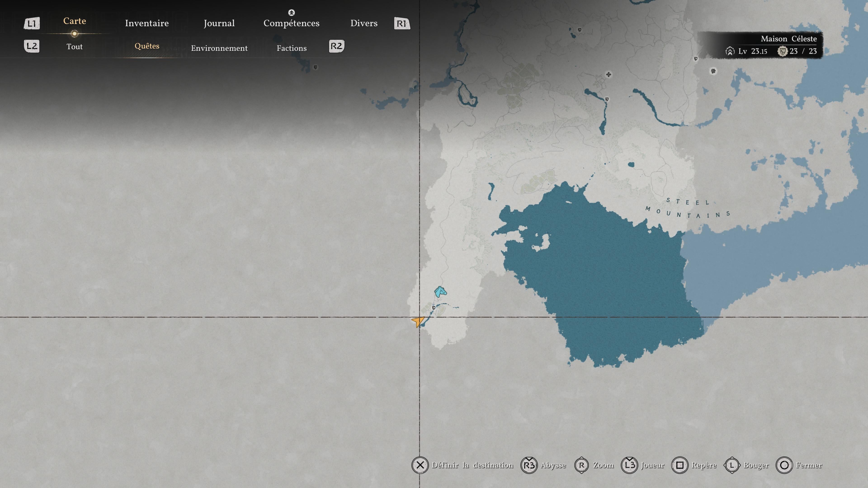Click the Lv 23.15 level text
The height and width of the screenshot is (488, 868).
(x=753, y=51)
